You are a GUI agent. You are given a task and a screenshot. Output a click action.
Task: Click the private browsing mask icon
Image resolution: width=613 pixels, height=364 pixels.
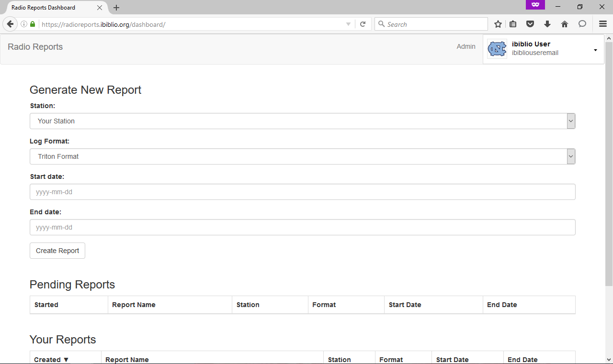[535, 5]
